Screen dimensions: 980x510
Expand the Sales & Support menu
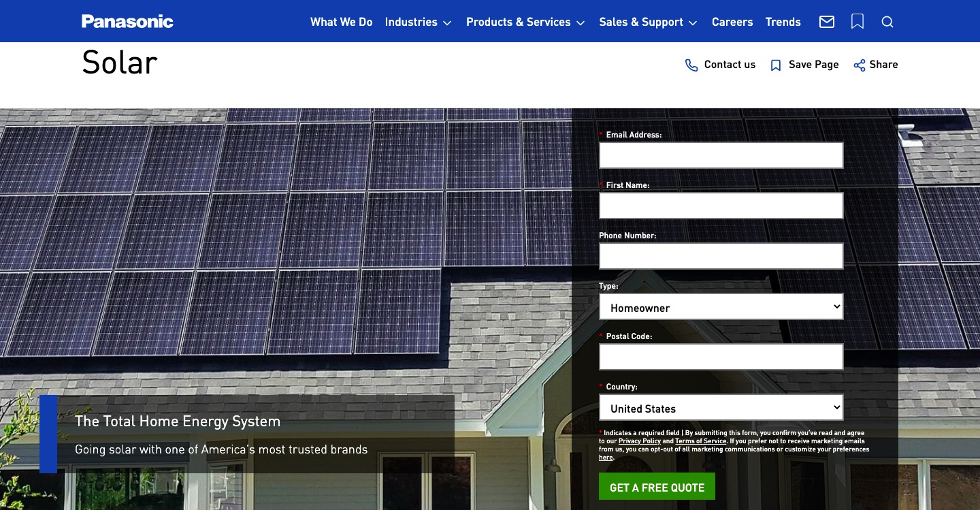pos(648,22)
